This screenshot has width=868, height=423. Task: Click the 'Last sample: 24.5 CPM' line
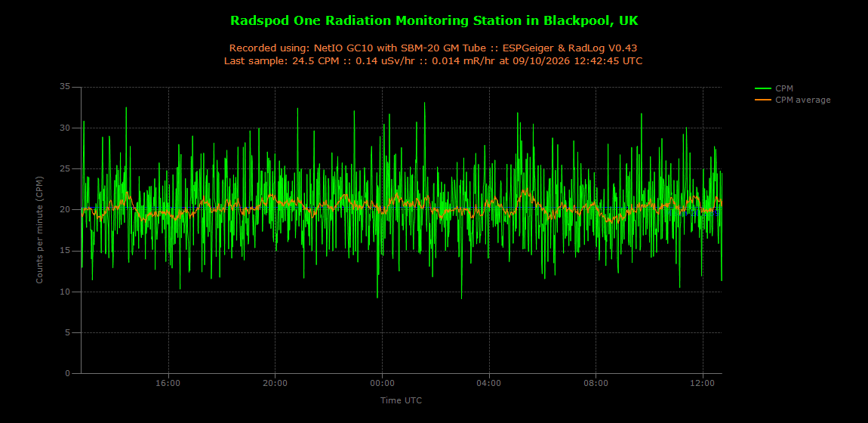tap(434, 61)
